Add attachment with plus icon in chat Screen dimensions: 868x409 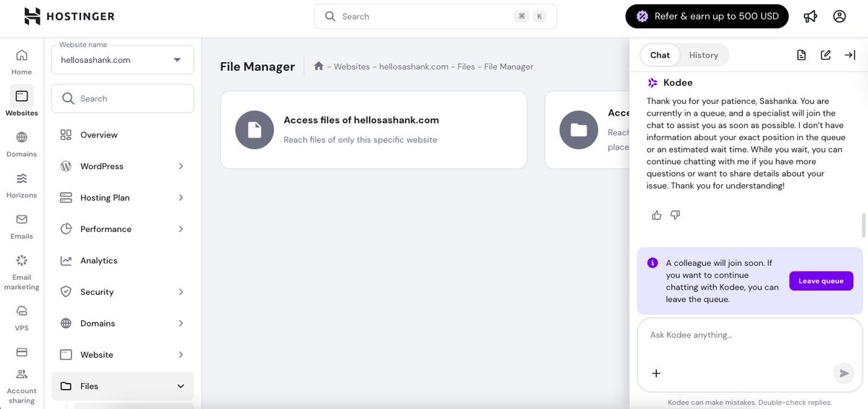(x=656, y=374)
